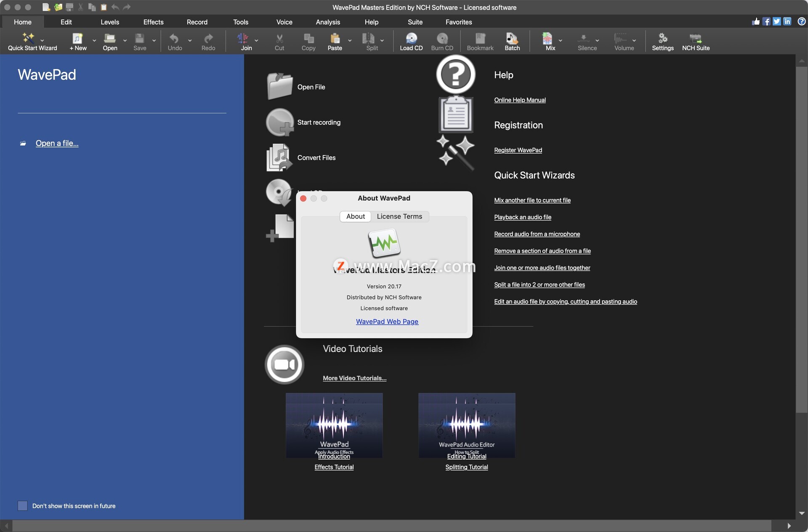Click the More Video Tutorials link
This screenshot has height=532, width=808.
click(x=354, y=378)
